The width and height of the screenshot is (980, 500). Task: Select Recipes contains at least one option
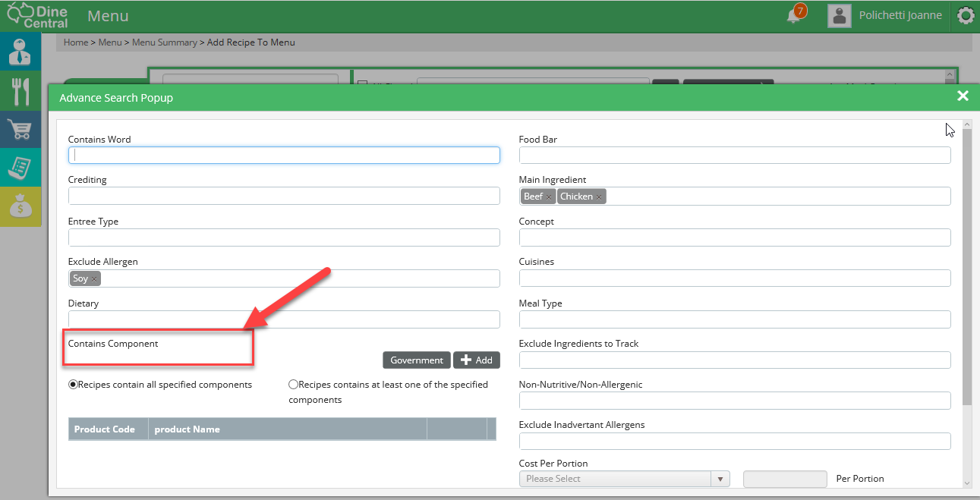[293, 385]
